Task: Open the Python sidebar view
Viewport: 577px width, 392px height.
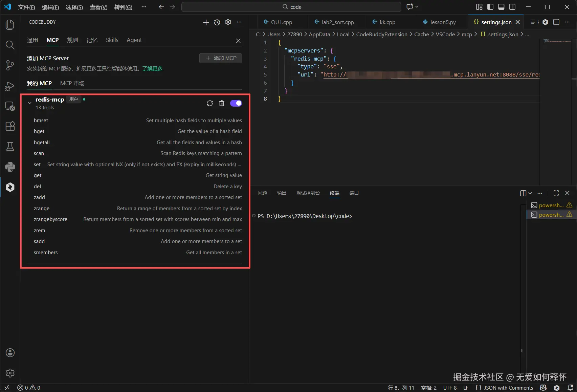Action: click(10, 167)
